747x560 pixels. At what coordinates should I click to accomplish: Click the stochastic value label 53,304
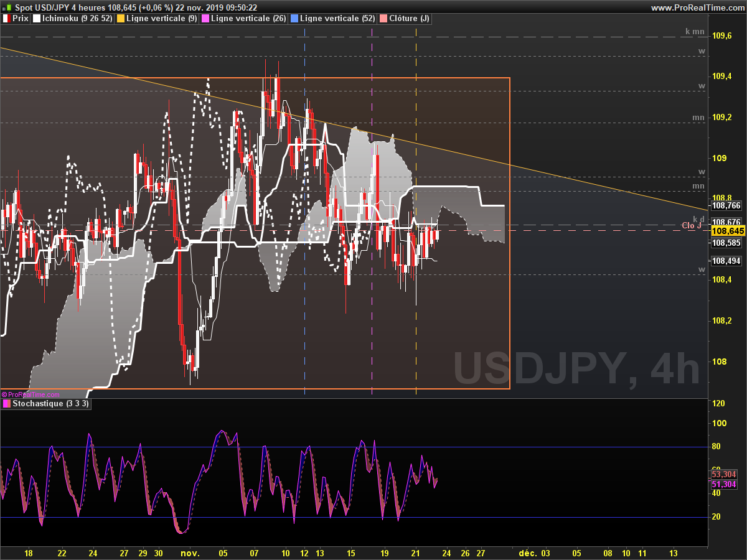pos(724,474)
